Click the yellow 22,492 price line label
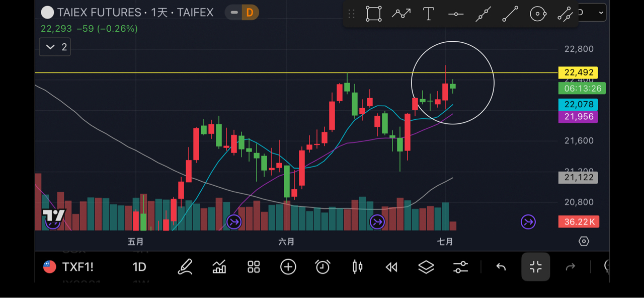This screenshot has width=644, height=298. click(x=578, y=72)
